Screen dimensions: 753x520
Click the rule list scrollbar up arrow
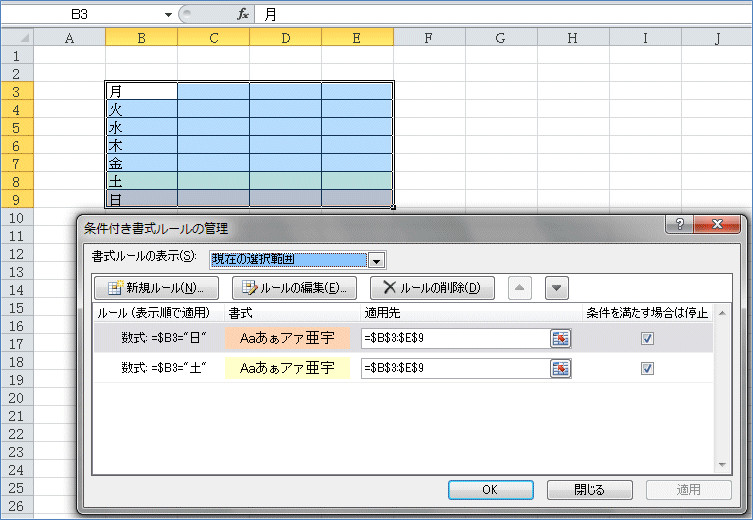722,314
